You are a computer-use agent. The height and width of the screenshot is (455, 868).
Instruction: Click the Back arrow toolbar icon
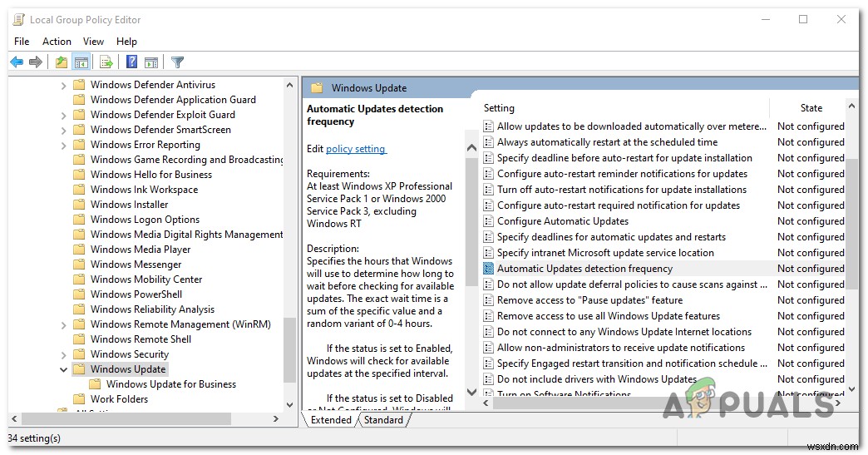17,62
